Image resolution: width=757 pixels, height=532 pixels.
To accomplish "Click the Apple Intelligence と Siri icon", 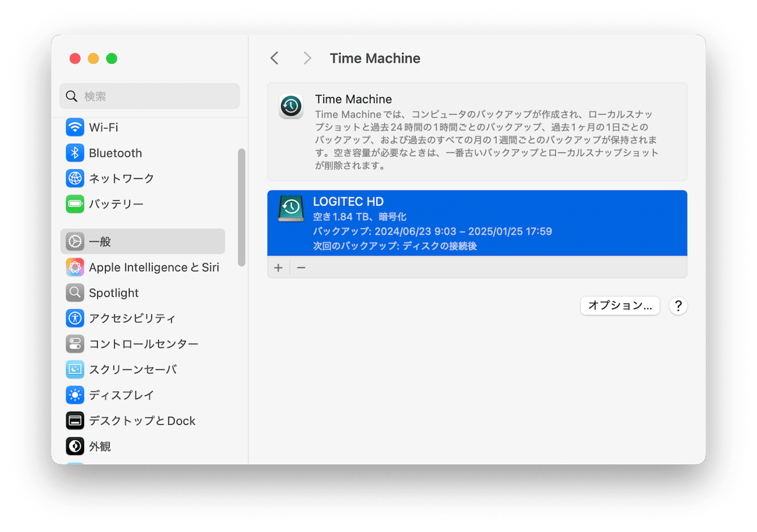I will click(x=75, y=268).
